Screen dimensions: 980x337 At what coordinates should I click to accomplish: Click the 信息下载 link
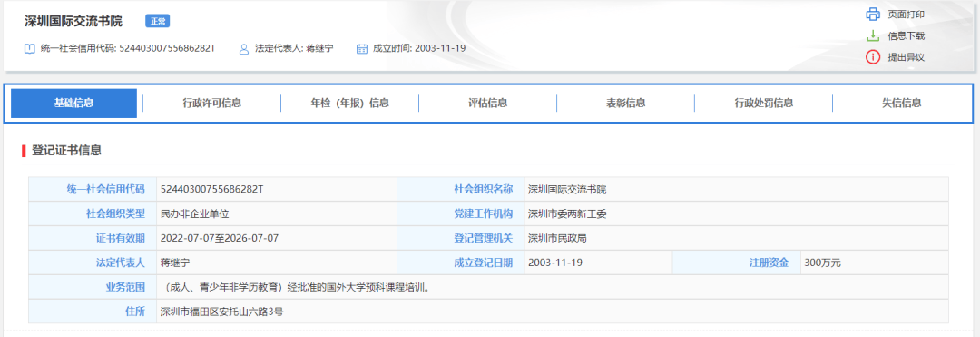[906, 35]
